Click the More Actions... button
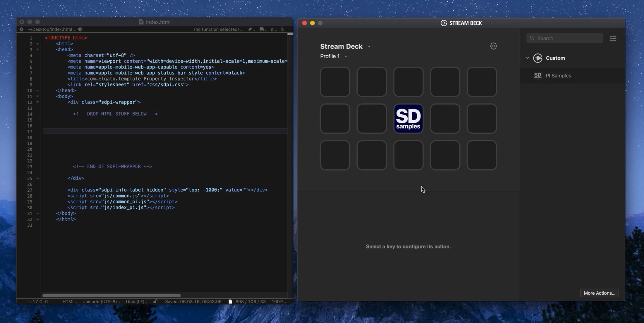Image resolution: width=644 pixels, height=323 pixels. click(599, 293)
